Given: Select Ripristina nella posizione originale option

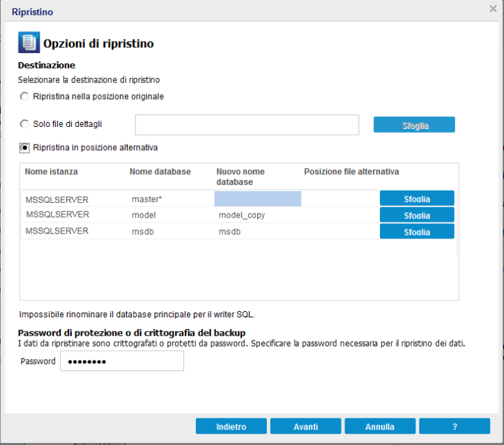Looking at the screenshot, I should coord(25,96).
